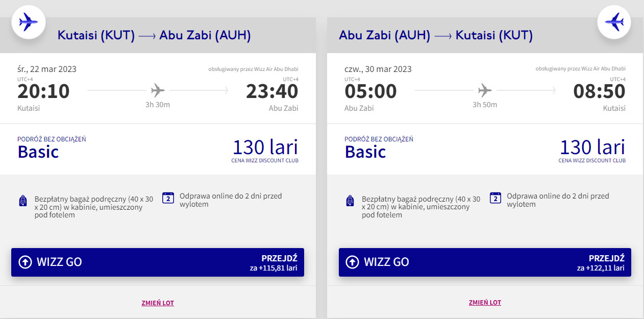This screenshot has height=319, width=644.
Task: Select the Basic fare label on outbound flight
Action: click(38, 152)
